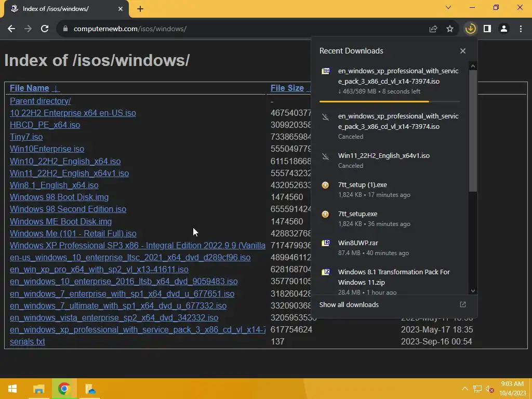Open en-us_windows_10_enterprise_ltsc_2021 iso link
532x399 pixels.
(130, 258)
